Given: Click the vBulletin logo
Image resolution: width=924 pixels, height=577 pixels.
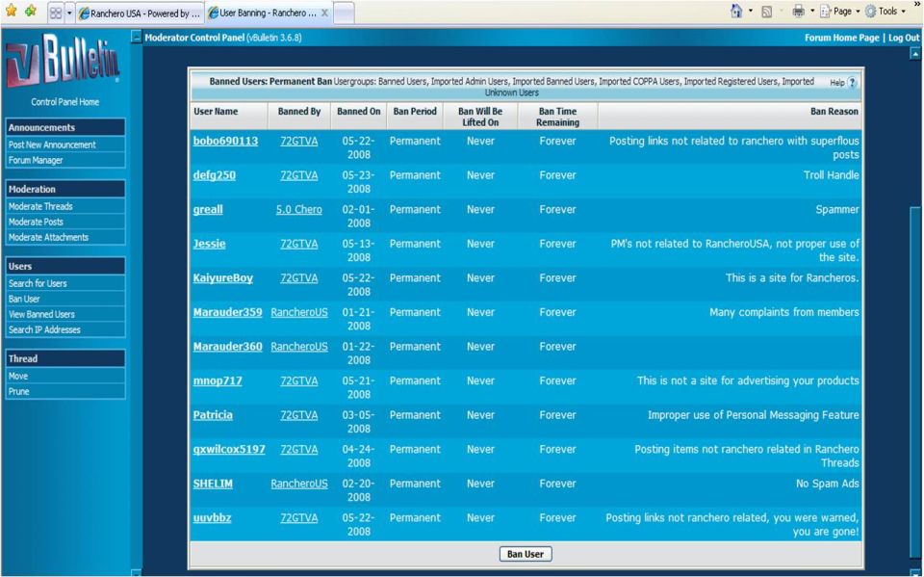Looking at the screenshot, I should [x=63, y=61].
